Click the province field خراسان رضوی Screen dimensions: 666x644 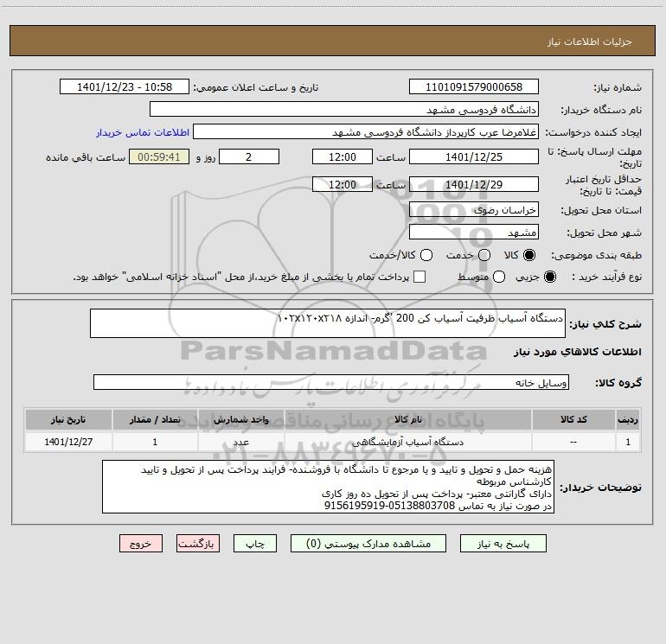474,210
